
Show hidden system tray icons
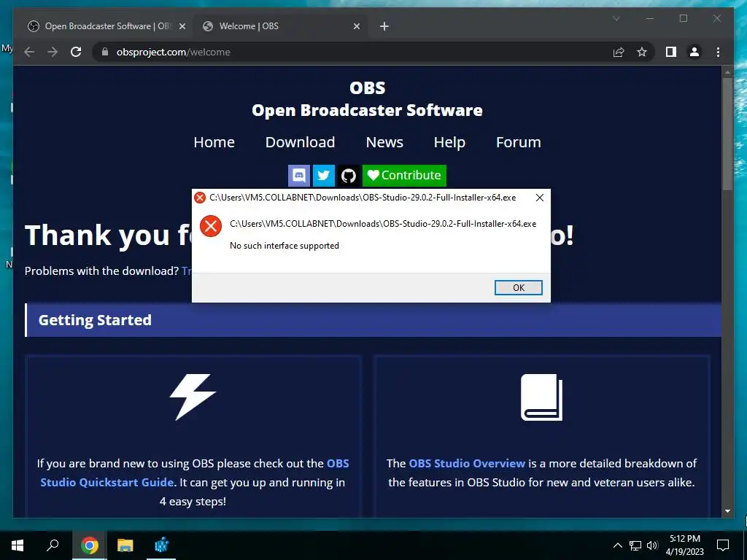(x=617, y=545)
